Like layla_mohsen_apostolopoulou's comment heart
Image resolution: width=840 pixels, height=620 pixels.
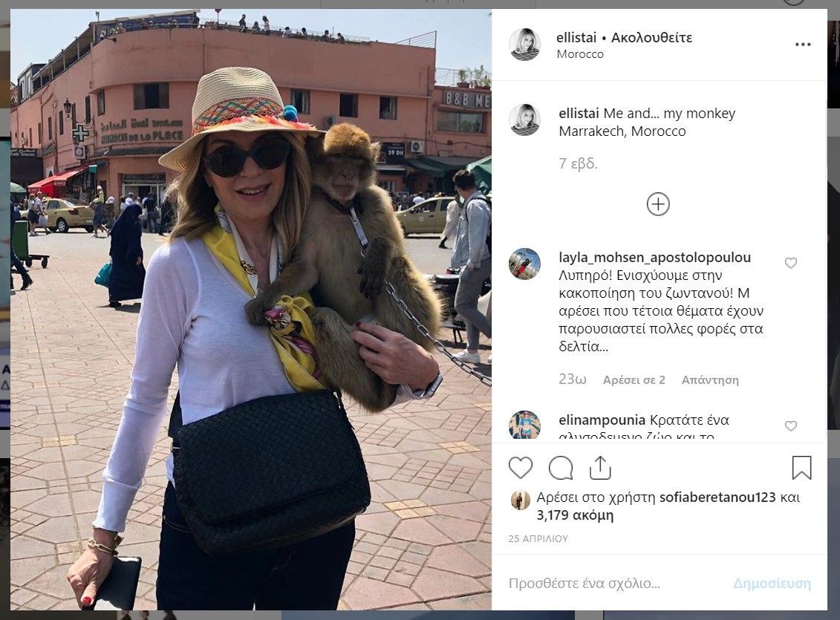pyautogui.click(x=791, y=263)
